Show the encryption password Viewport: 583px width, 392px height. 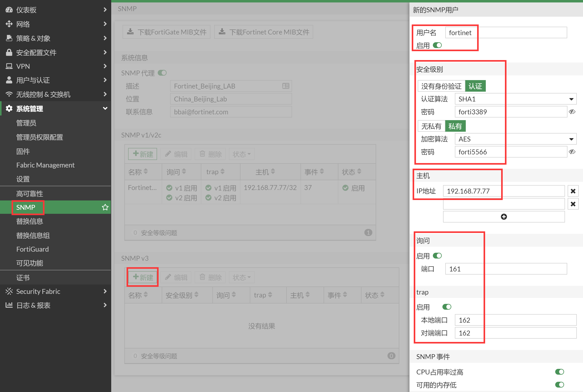[x=572, y=152]
